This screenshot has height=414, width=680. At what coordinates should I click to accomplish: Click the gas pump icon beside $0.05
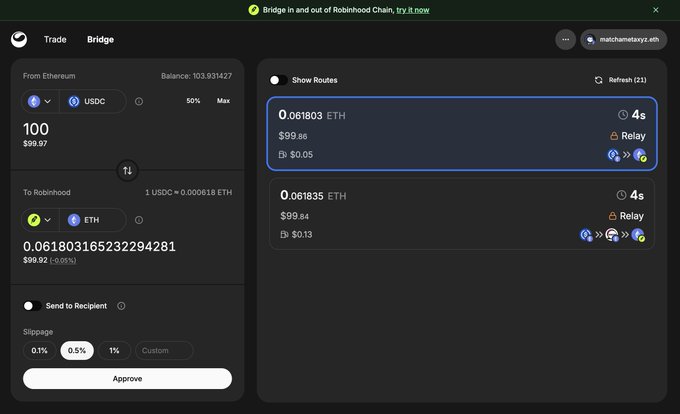pyautogui.click(x=282, y=155)
